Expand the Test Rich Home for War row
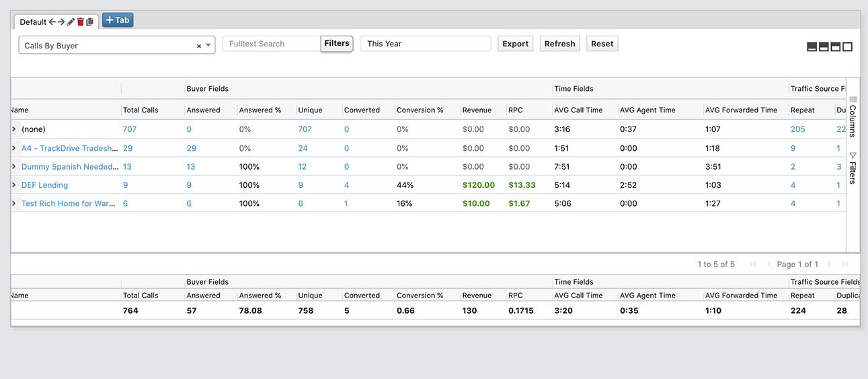 click(14, 203)
